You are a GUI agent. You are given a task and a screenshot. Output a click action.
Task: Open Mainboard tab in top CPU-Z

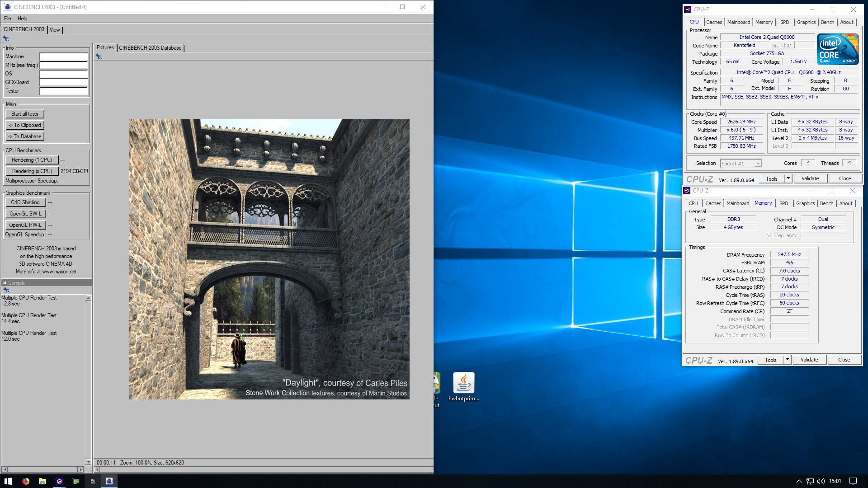pos(739,22)
